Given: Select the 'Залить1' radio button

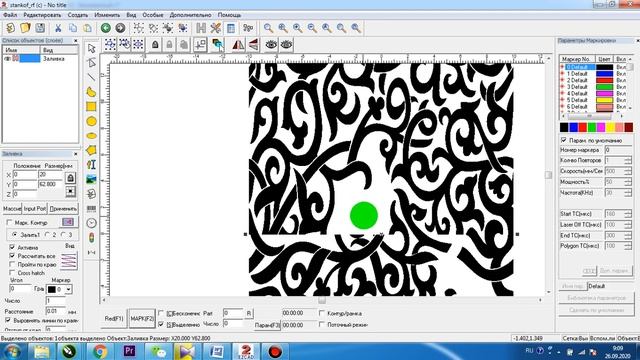Looking at the screenshot, I should click(15, 235).
